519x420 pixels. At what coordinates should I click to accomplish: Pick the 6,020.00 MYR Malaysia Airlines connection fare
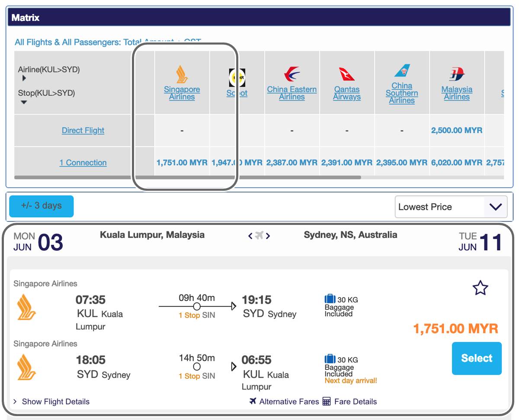click(457, 163)
